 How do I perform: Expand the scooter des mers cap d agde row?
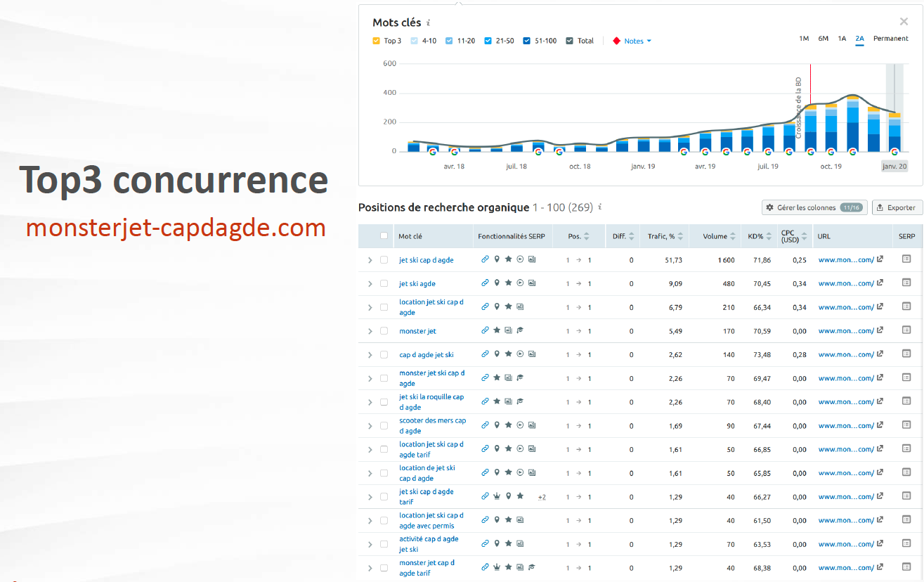click(370, 426)
